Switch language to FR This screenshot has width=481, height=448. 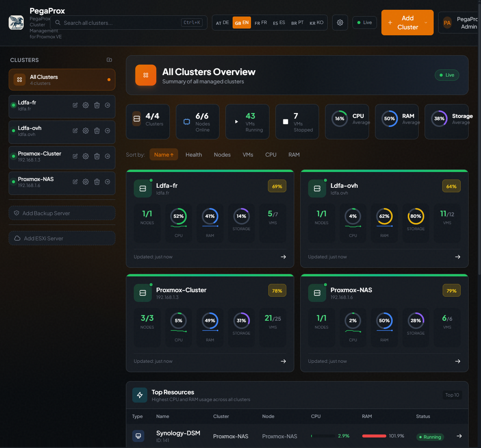pos(261,23)
